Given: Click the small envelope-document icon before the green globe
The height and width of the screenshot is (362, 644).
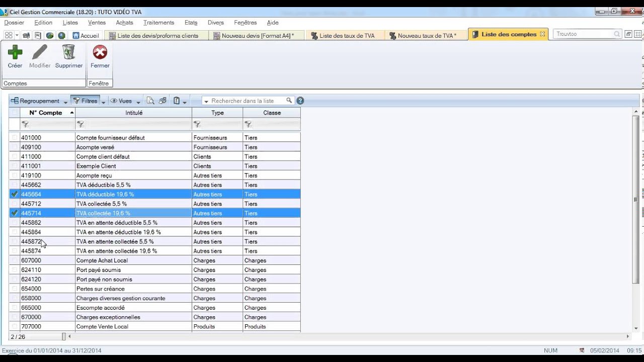Looking at the screenshot, I should 38,35.
